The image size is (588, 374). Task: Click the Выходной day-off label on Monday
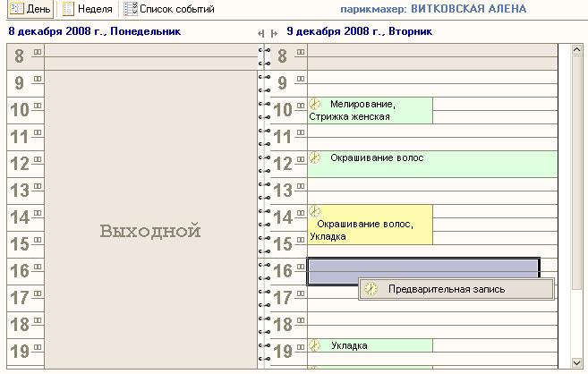tap(150, 231)
